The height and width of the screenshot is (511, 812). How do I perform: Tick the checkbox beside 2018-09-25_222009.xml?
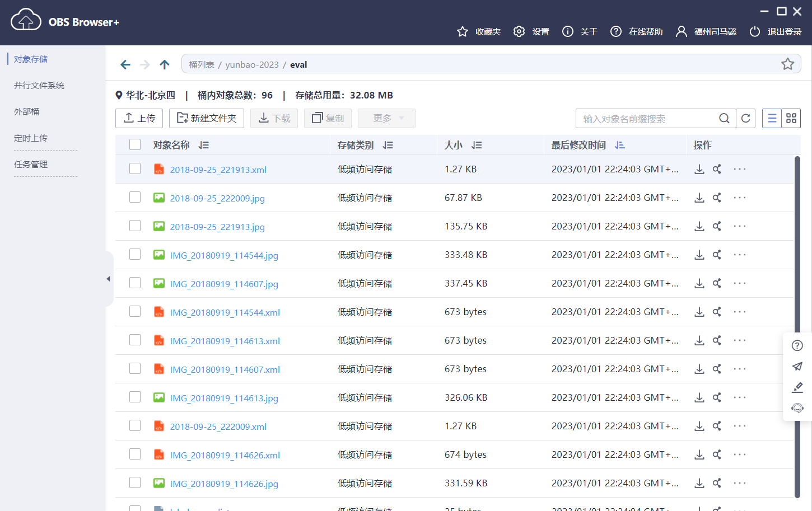(x=134, y=426)
